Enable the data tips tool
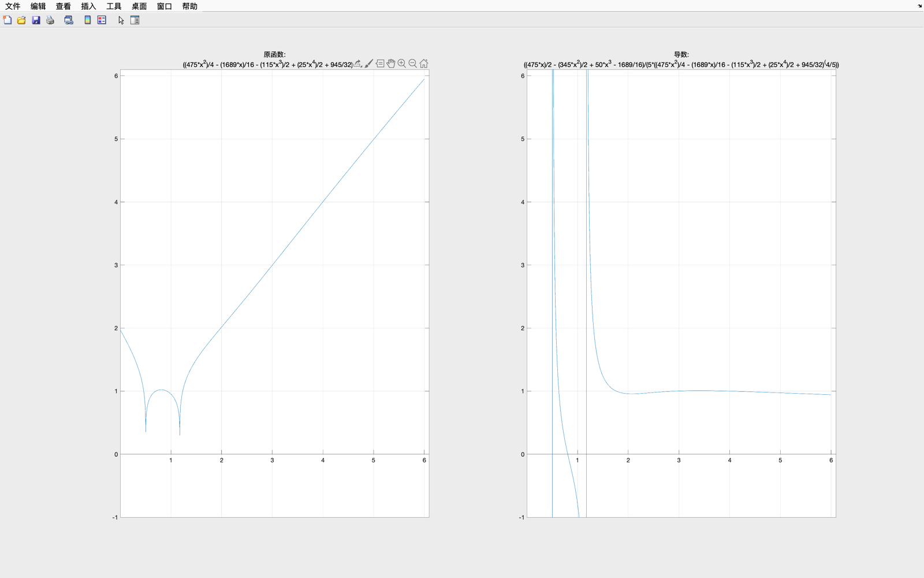Viewport: 924px width, 578px height. click(380, 64)
